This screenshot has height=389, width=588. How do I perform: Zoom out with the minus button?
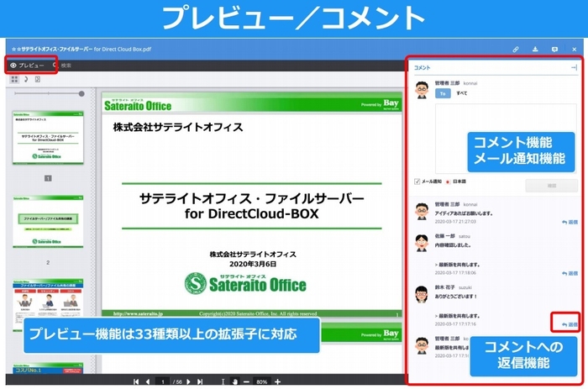tap(246, 381)
